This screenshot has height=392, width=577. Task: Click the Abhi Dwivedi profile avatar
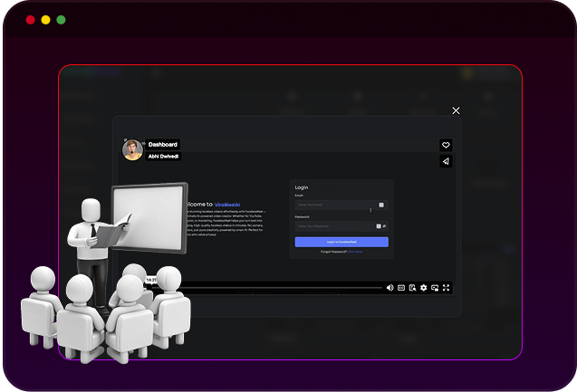[x=133, y=150]
